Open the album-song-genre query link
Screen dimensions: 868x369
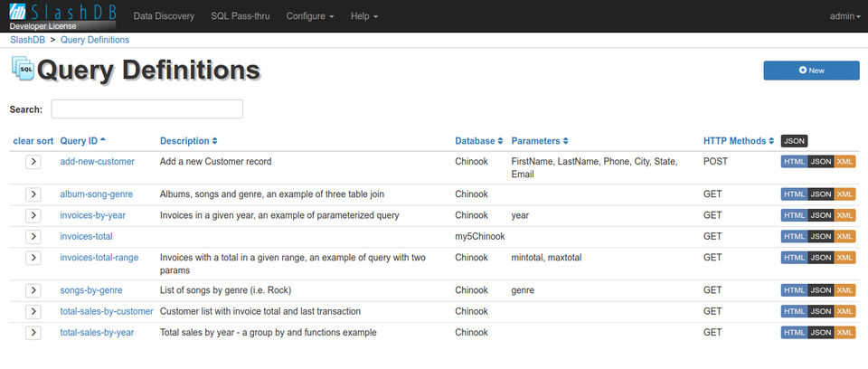tap(97, 194)
